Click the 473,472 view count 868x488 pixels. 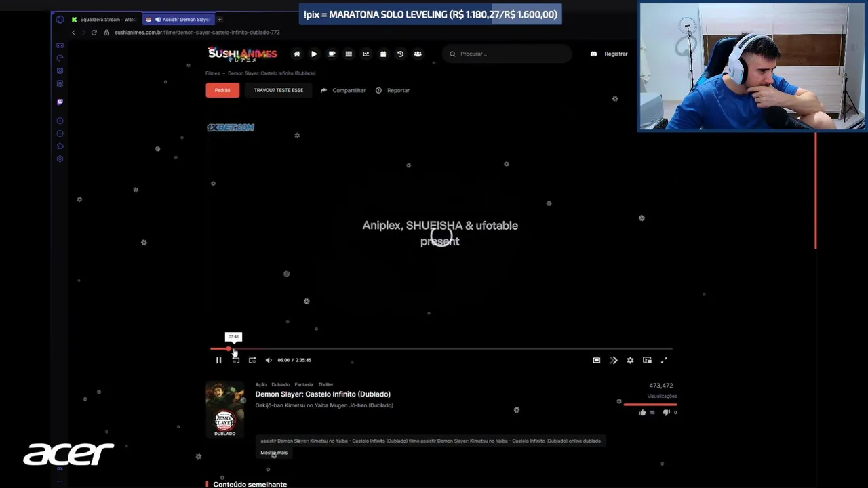click(x=661, y=386)
